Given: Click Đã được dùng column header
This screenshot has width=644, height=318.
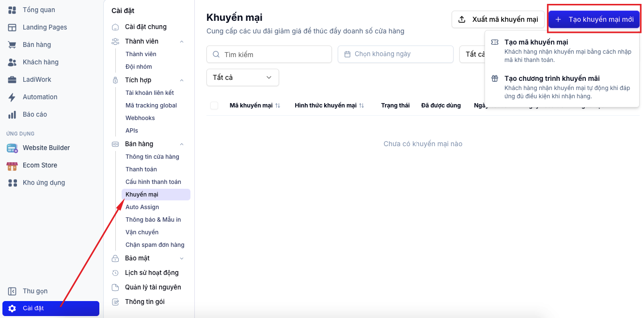Looking at the screenshot, I should (441, 106).
